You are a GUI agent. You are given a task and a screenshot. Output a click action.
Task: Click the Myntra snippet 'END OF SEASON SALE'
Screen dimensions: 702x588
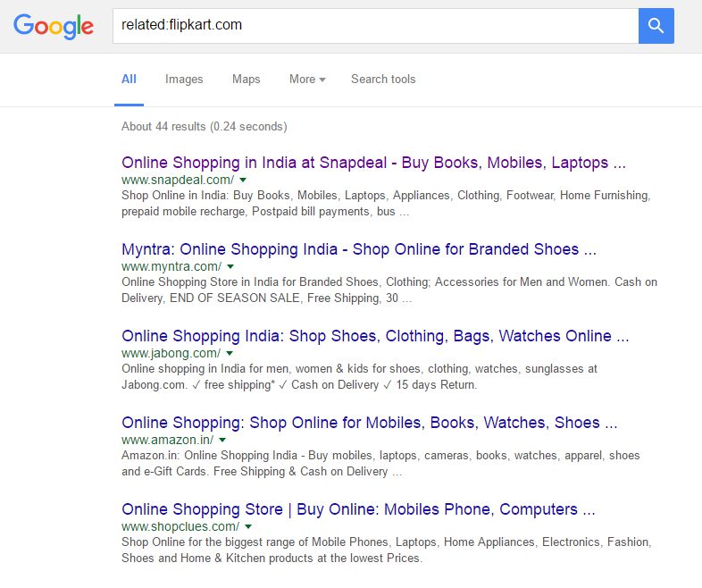(x=235, y=298)
